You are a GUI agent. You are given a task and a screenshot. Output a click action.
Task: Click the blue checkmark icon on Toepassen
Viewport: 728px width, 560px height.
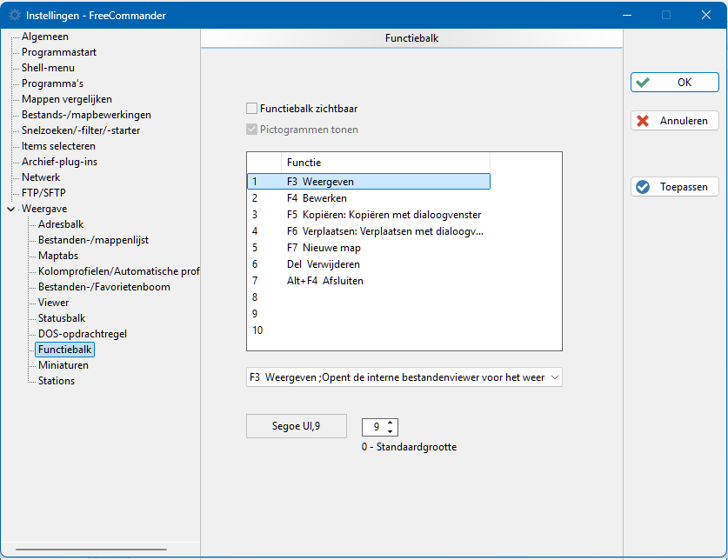point(643,187)
